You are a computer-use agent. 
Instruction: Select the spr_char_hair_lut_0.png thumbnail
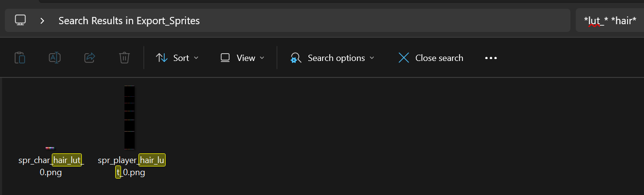[x=50, y=148]
